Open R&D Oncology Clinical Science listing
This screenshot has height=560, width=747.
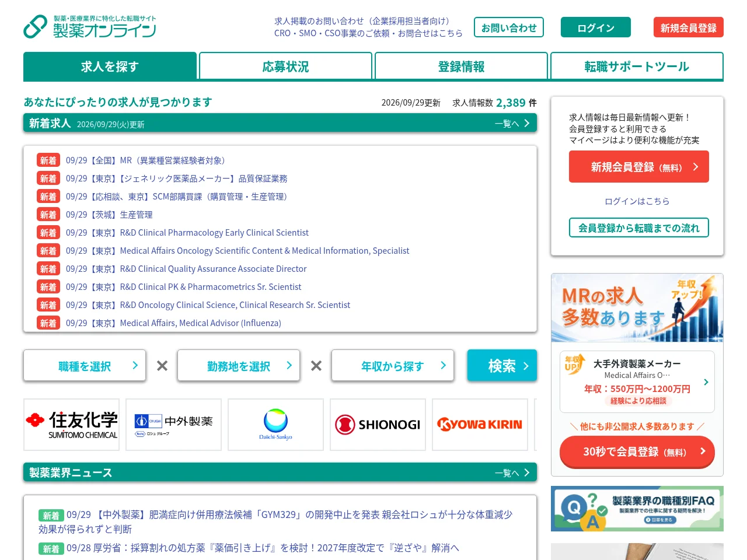coord(208,305)
